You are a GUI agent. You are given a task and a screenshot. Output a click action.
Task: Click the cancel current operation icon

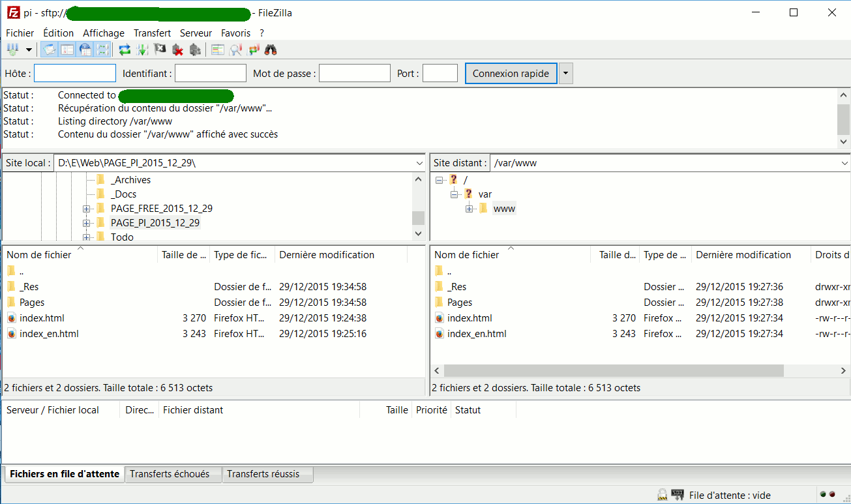point(160,50)
